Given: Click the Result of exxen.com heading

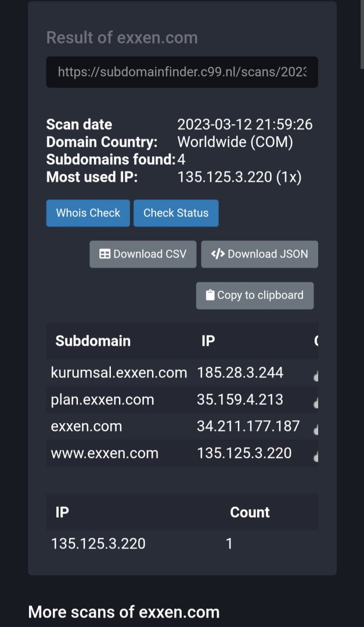Looking at the screenshot, I should click(x=122, y=38).
